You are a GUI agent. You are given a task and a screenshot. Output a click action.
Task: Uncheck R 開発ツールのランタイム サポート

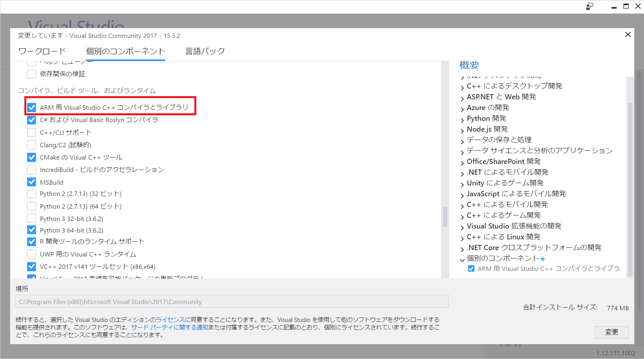[x=32, y=241]
